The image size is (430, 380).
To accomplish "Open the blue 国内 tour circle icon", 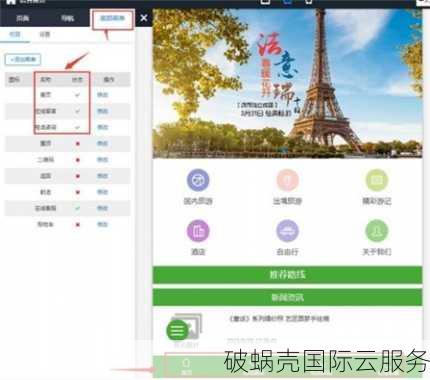I will [198, 180].
